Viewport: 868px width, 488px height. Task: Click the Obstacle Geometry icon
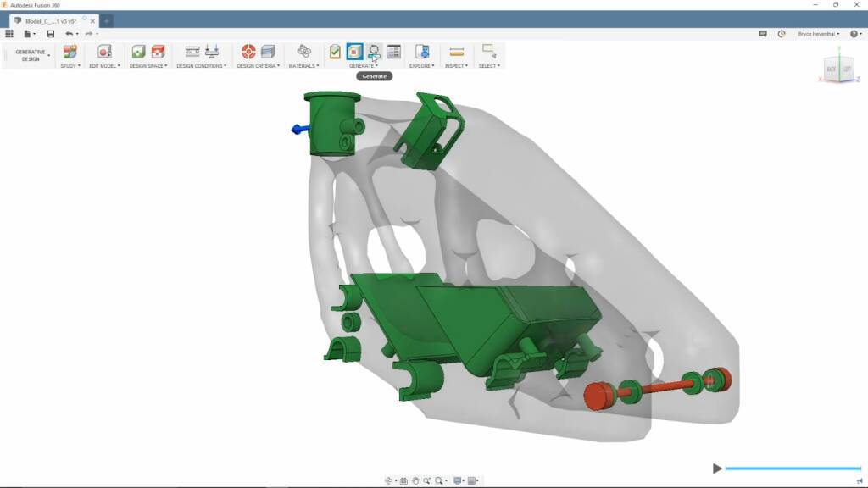coord(158,52)
